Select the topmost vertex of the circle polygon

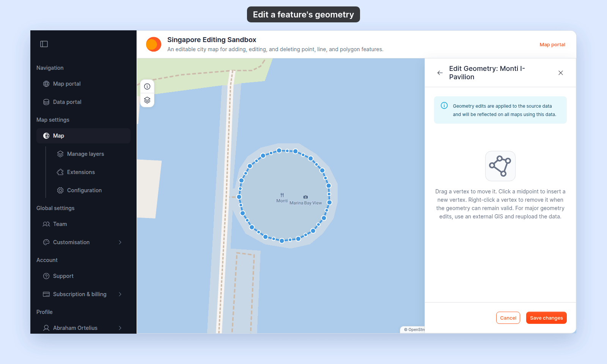(279, 151)
